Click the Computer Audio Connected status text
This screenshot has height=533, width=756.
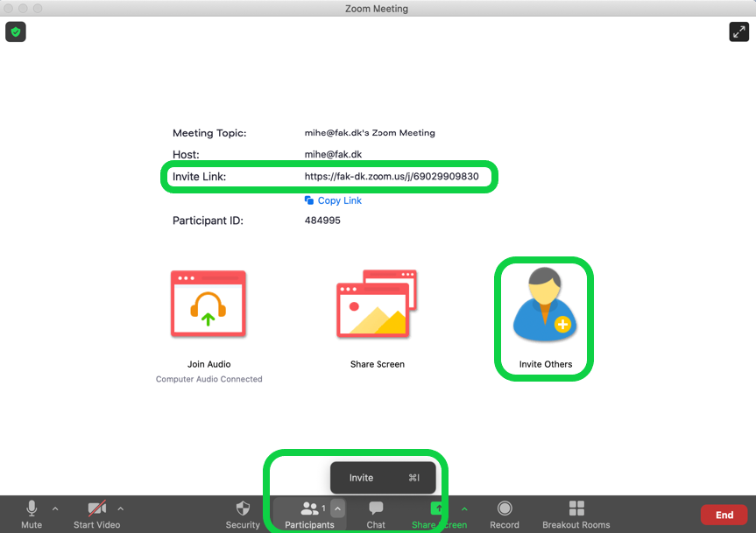pos(208,379)
